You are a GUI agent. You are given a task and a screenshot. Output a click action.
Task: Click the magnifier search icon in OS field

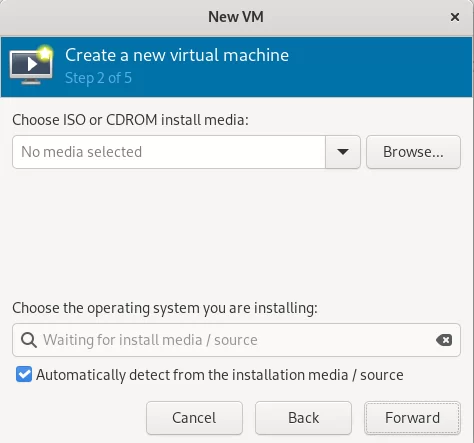pyautogui.click(x=29, y=340)
